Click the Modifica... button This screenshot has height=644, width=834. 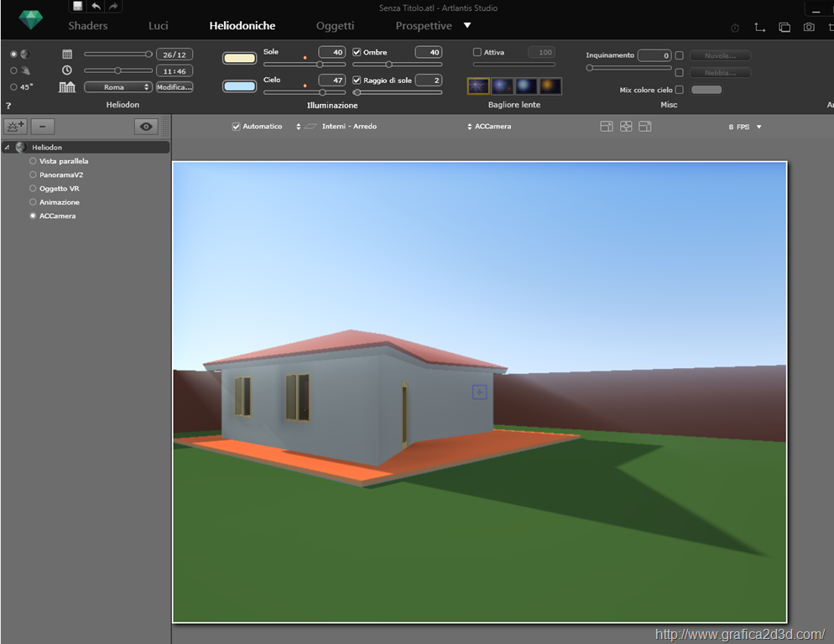coord(175,87)
